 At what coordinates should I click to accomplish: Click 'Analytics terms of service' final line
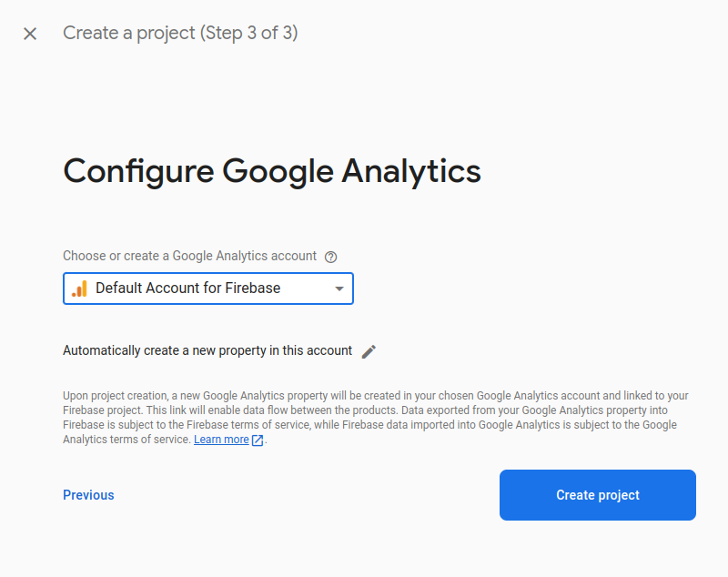click(126, 440)
